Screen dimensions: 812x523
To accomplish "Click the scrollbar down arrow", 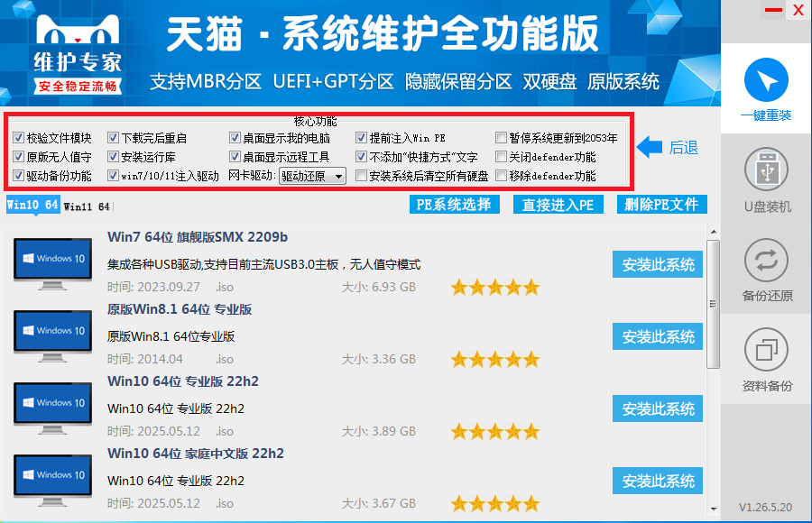I will [714, 509].
